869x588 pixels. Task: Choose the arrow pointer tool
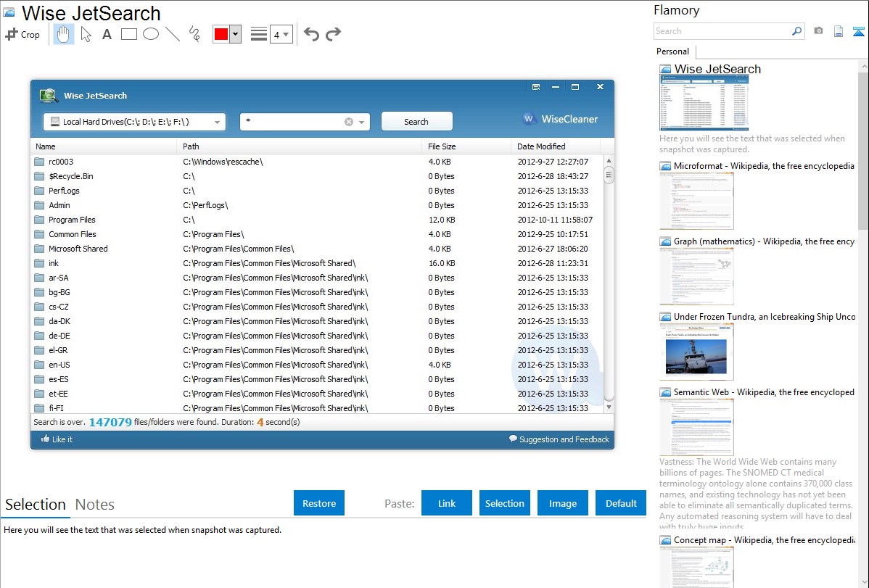tap(86, 34)
